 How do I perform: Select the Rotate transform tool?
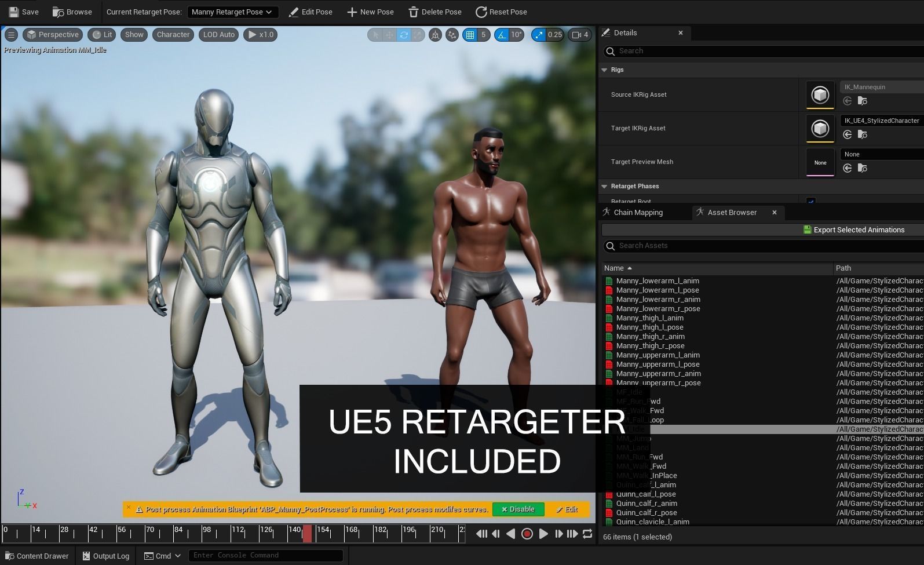click(404, 35)
